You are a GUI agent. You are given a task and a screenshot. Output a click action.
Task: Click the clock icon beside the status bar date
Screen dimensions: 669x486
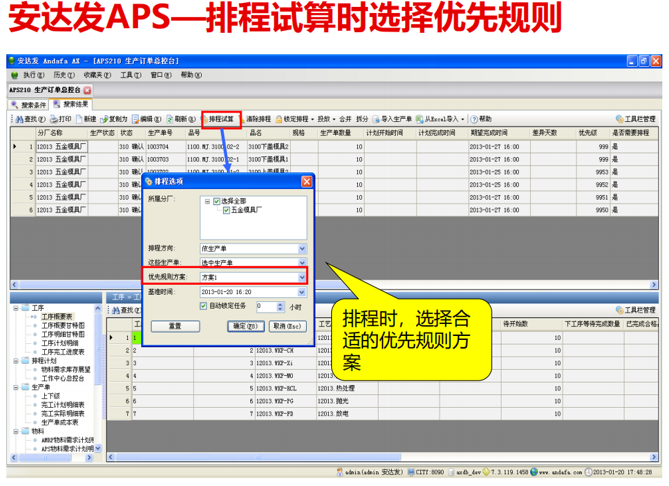[588, 472]
